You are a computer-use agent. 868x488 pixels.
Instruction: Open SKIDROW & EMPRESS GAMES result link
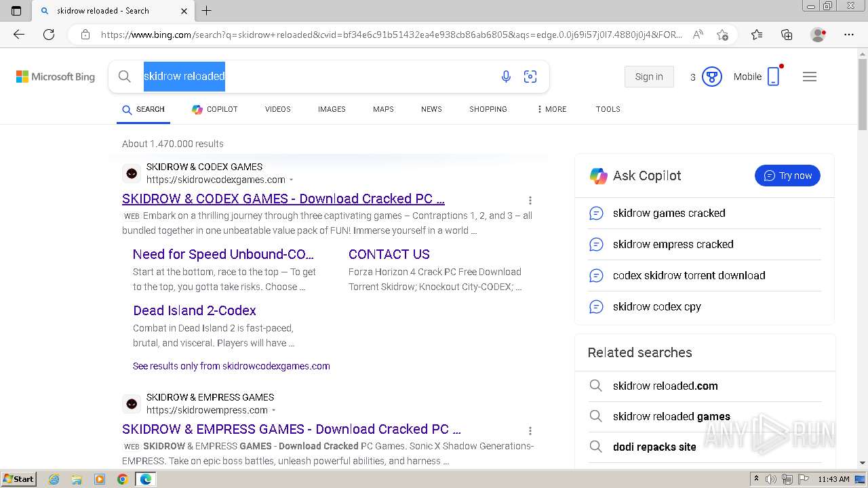[x=292, y=429]
